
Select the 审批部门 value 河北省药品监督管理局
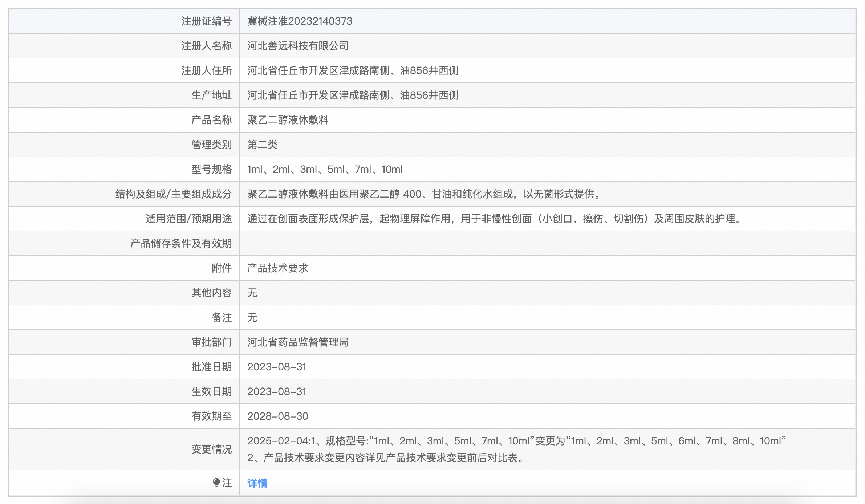[x=297, y=342]
